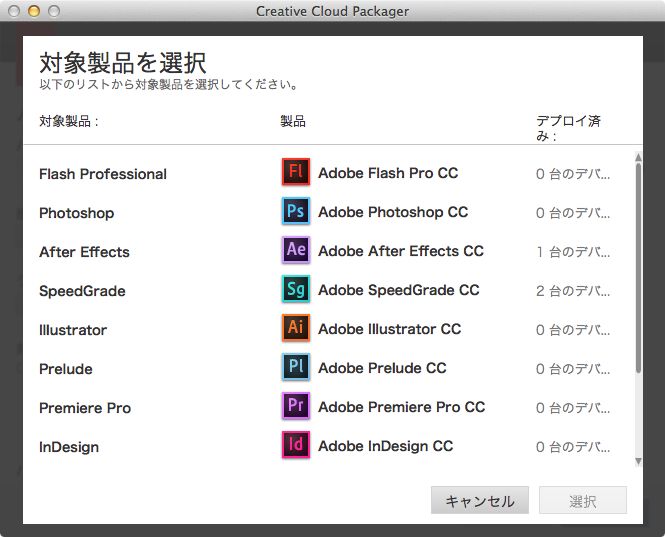Select the Prelude target product label
The height and width of the screenshot is (537, 665).
click(x=66, y=369)
